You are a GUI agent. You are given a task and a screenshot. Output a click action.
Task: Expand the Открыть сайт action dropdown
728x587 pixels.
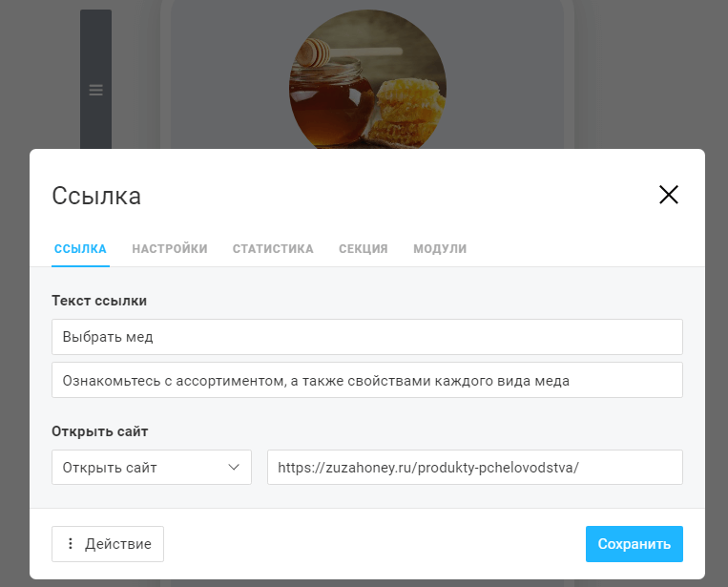[x=151, y=468]
